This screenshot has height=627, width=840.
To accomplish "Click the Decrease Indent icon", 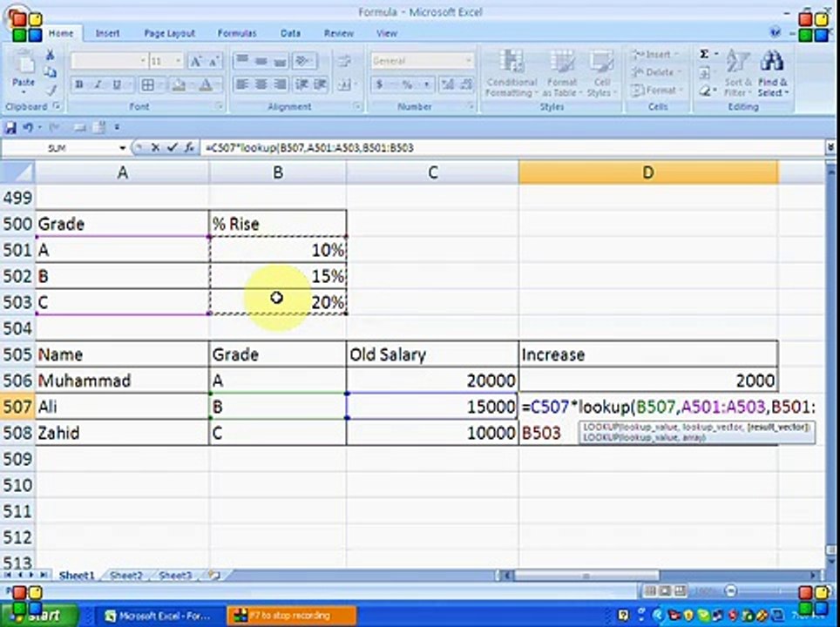I will (x=301, y=84).
